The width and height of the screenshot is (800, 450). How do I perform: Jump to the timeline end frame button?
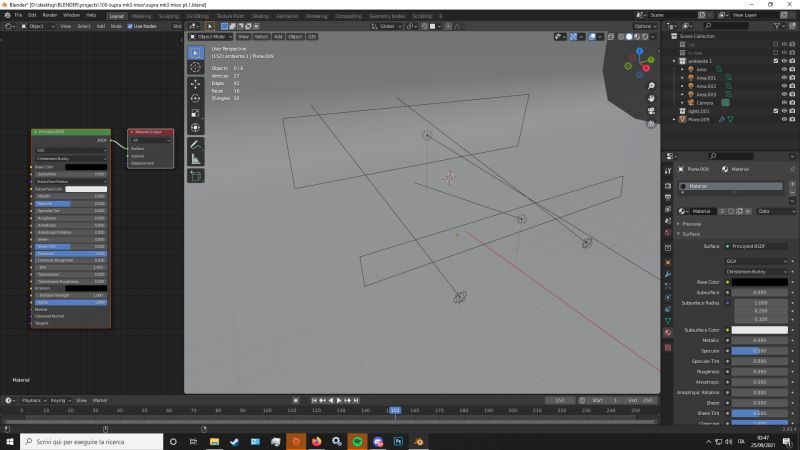[356, 401]
